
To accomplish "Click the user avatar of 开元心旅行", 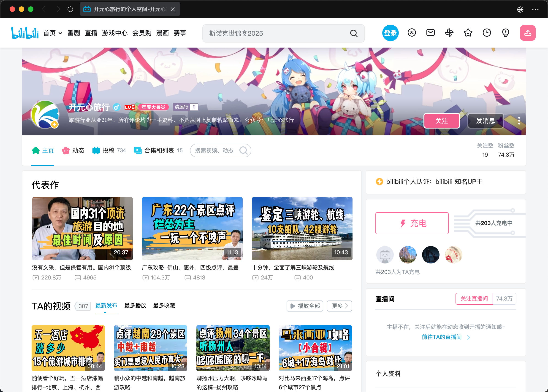I will (x=45, y=114).
